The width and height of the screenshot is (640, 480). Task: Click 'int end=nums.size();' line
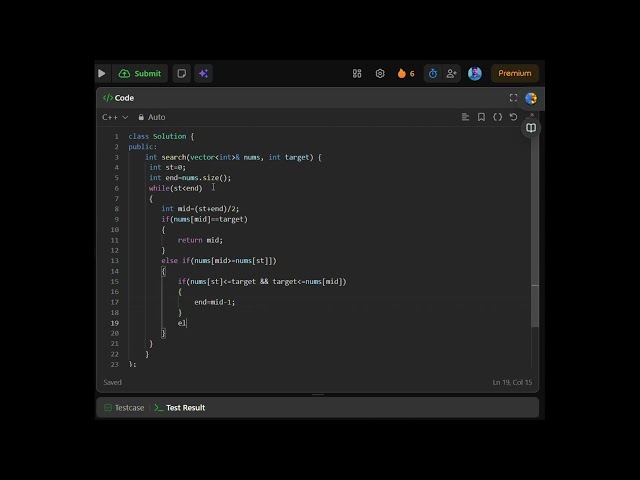tap(190, 178)
